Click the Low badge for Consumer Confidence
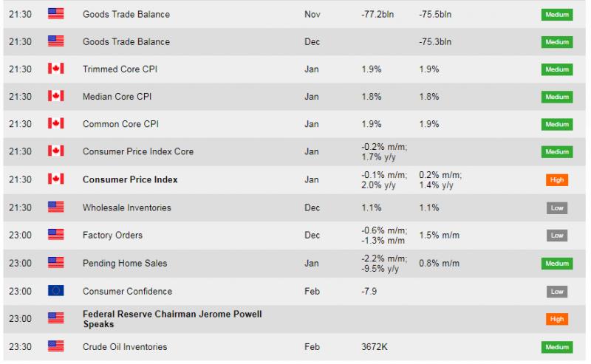The image size is (591, 364). coord(557,292)
